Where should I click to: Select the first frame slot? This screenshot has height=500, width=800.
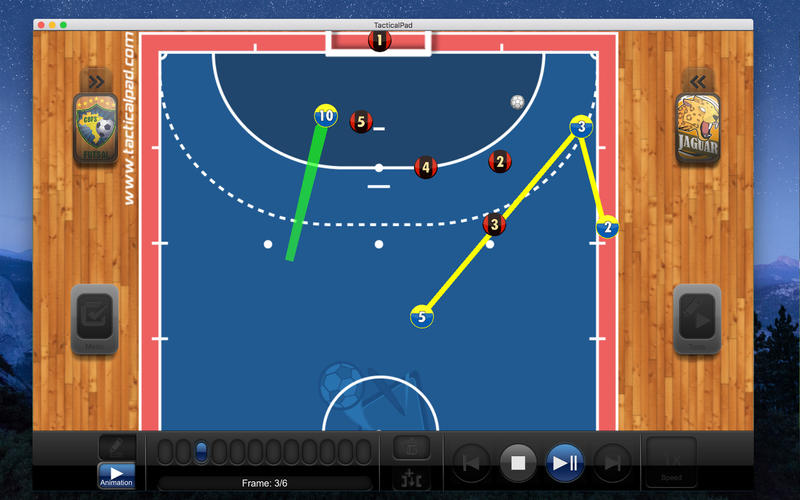coord(165,452)
